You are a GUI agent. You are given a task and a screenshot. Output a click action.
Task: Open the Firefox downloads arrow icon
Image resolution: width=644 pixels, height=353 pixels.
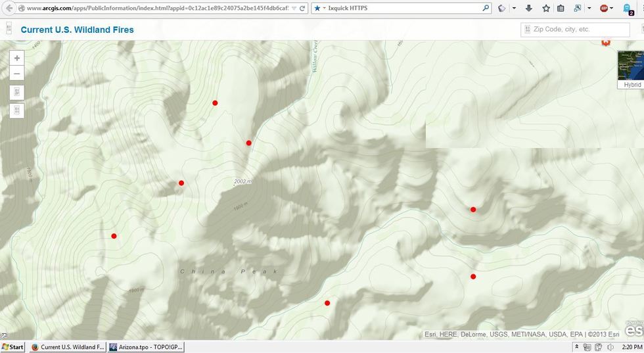tap(528, 9)
